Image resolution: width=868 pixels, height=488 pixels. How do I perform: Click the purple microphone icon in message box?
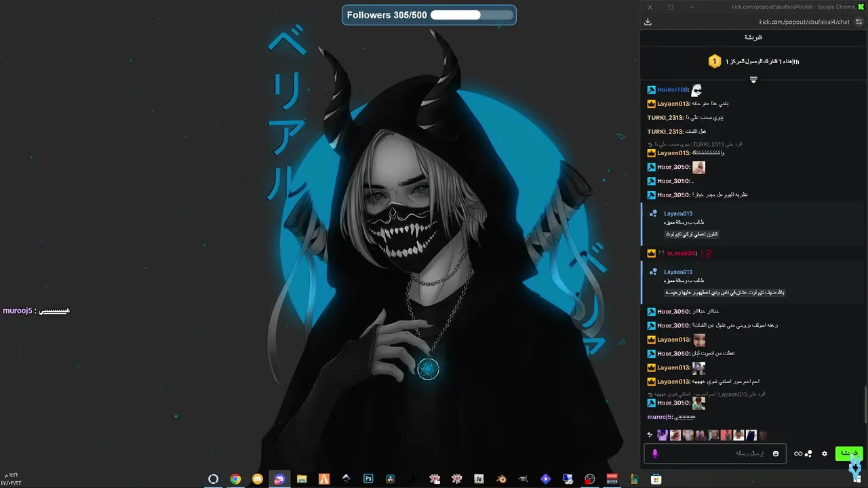[654, 453]
